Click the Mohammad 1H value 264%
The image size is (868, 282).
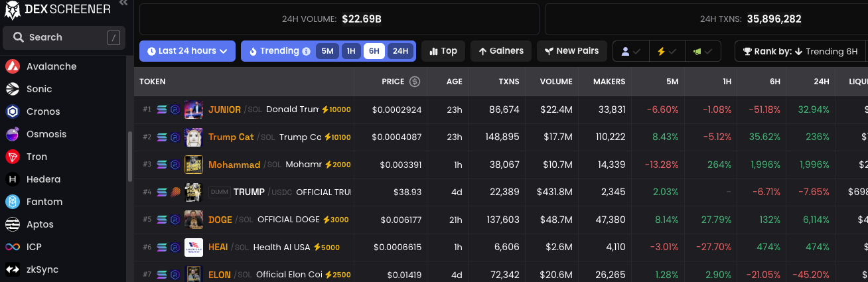(x=719, y=165)
